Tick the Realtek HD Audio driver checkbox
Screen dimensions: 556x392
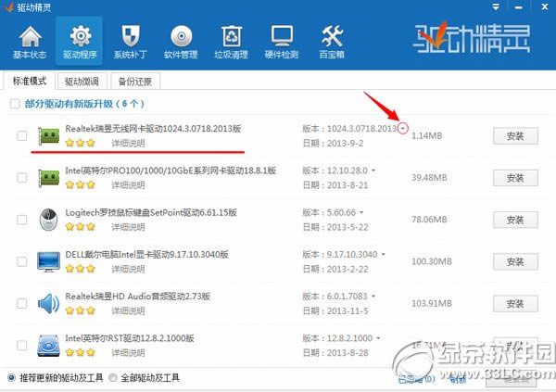[x=22, y=303]
